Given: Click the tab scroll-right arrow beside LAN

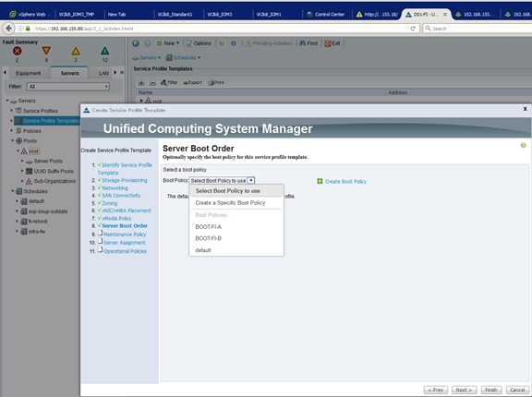Looking at the screenshot, I should (x=115, y=72).
